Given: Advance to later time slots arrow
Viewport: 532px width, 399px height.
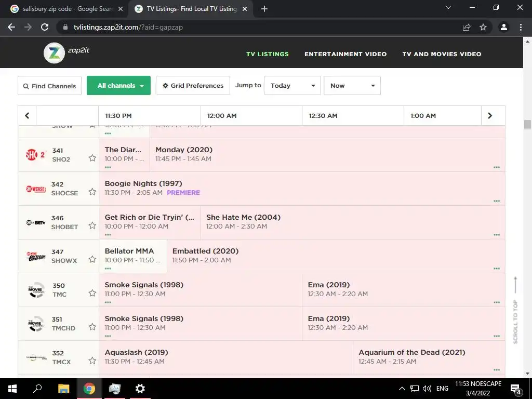Looking at the screenshot, I should pos(489,116).
